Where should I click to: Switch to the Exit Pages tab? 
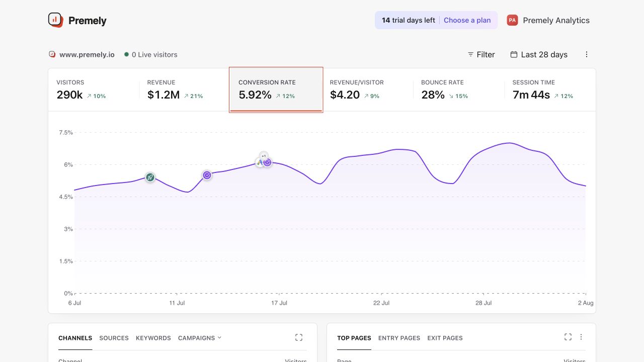tap(445, 338)
